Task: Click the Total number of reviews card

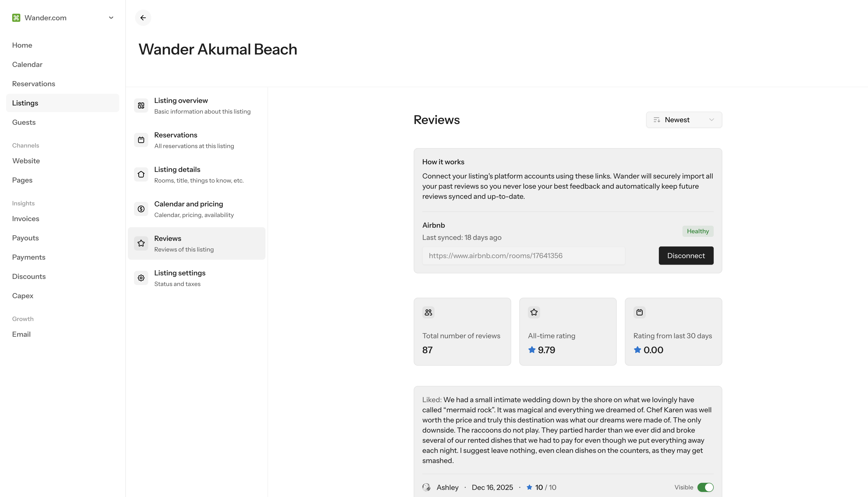Action: [462, 331]
